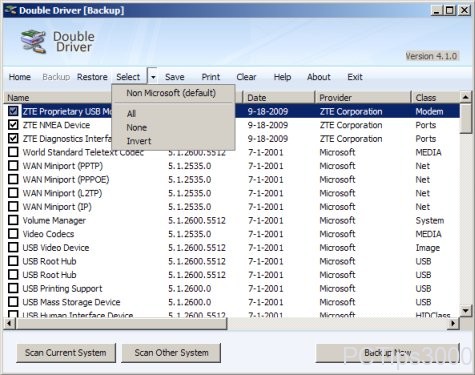Check World Standard Teletext Codec checkbox
475x375 pixels.
pos(13,152)
